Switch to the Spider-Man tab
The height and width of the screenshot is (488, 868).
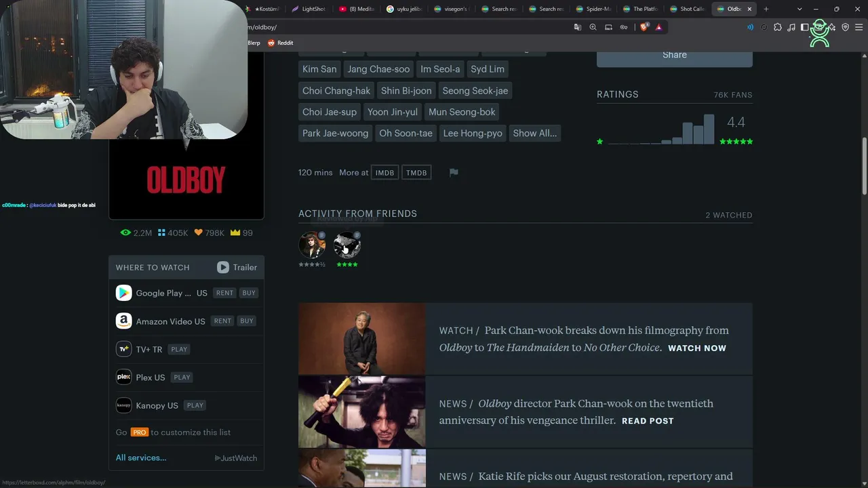pyautogui.click(x=593, y=9)
